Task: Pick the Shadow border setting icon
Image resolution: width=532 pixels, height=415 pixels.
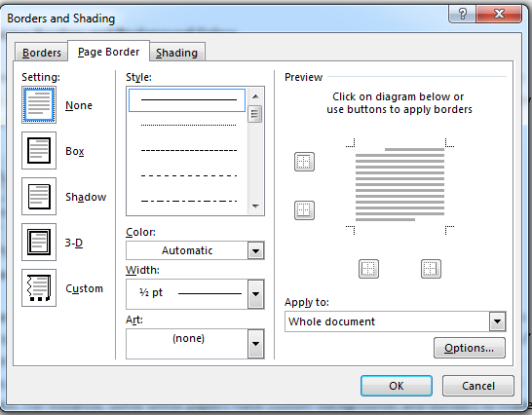Action: click(x=39, y=196)
